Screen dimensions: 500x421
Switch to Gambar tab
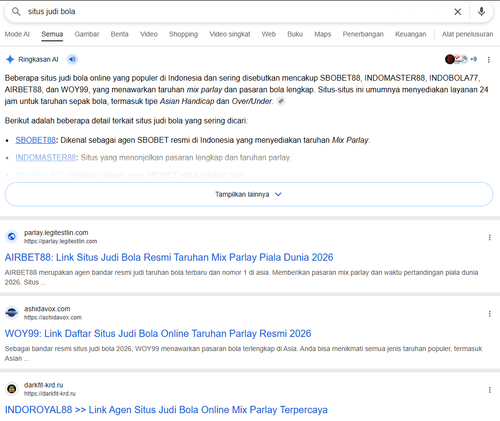(x=87, y=34)
